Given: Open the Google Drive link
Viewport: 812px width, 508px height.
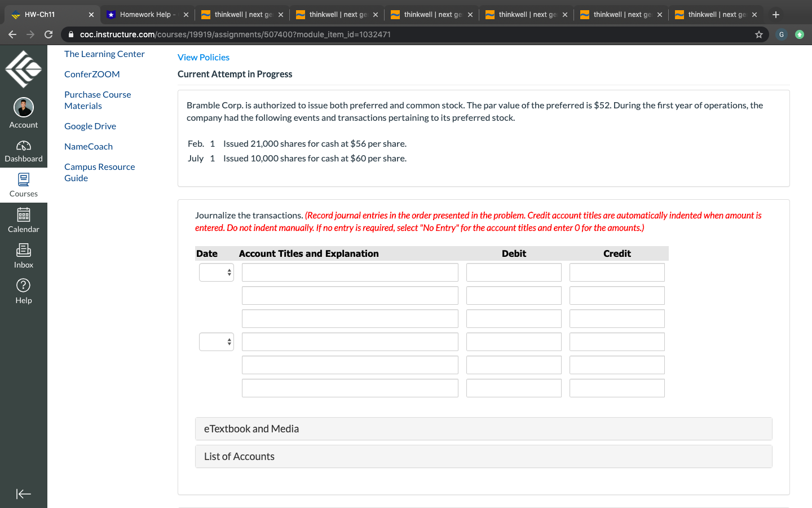Looking at the screenshot, I should click(x=90, y=126).
